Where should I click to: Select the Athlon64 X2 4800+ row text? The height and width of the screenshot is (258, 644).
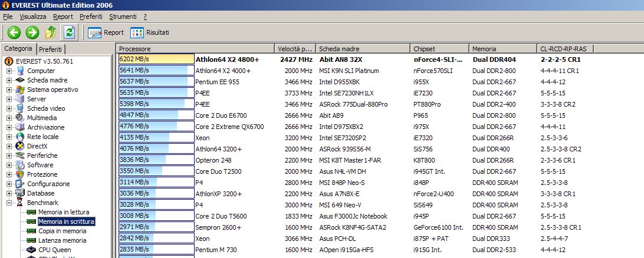pyautogui.click(x=227, y=59)
